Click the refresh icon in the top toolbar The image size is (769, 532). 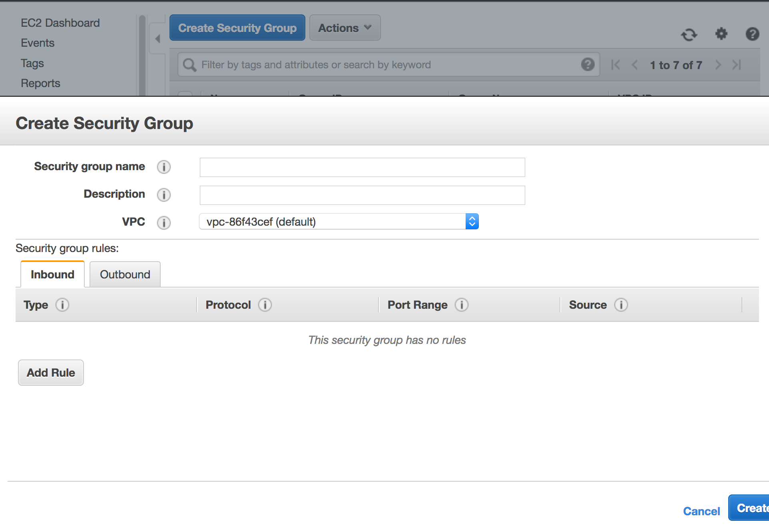pyautogui.click(x=689, y=35)
